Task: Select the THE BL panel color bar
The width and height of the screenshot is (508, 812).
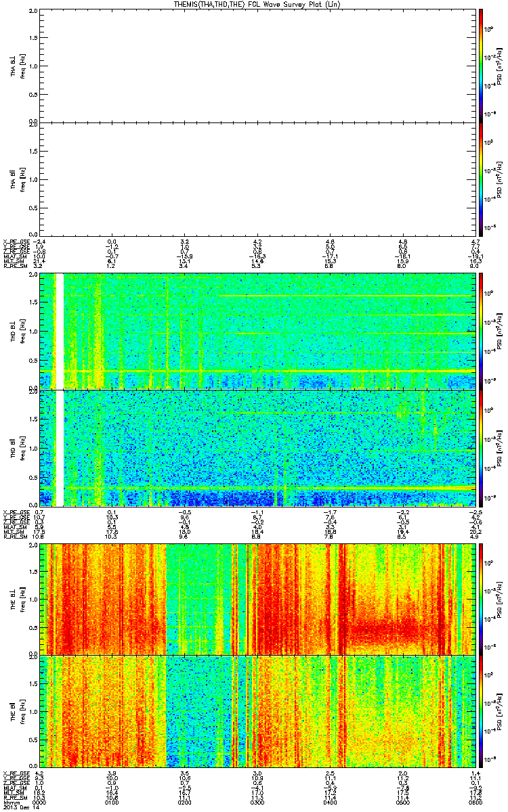Action: [x=481, y=597]
